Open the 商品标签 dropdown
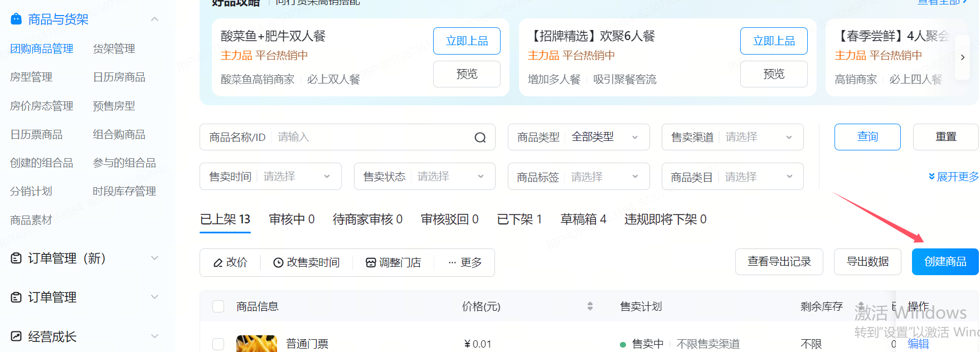Image resolution: width=980 pixels, height=352 pixels. tap(579, 177)
